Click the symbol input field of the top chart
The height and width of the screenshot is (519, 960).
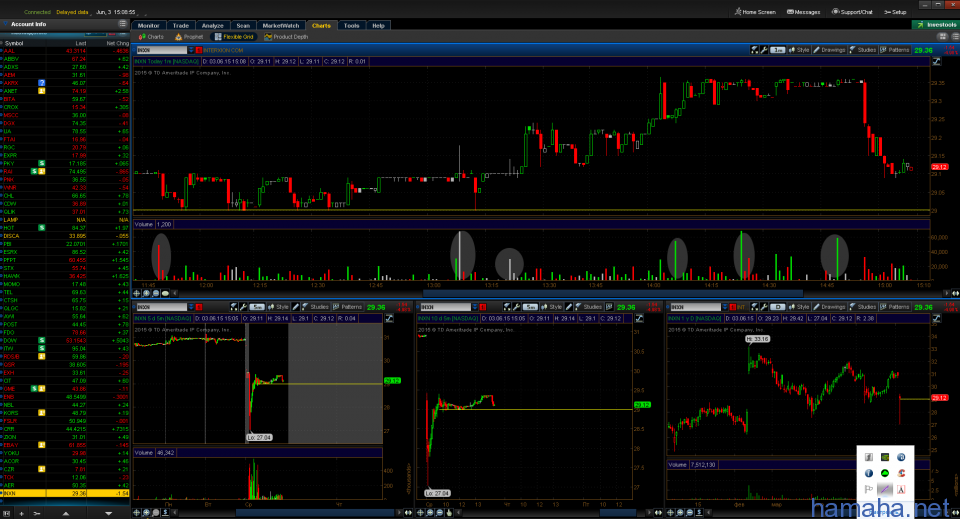coord(161,50)
